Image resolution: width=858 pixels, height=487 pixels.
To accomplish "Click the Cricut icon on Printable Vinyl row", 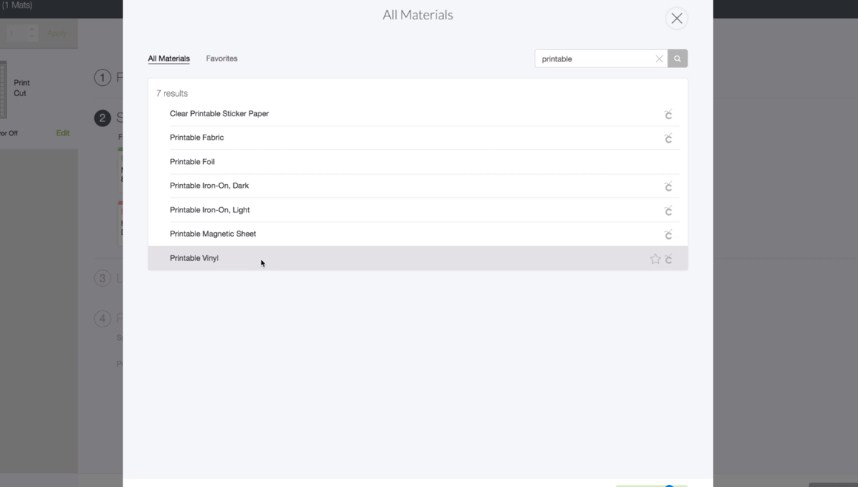I will pos(668,259).
